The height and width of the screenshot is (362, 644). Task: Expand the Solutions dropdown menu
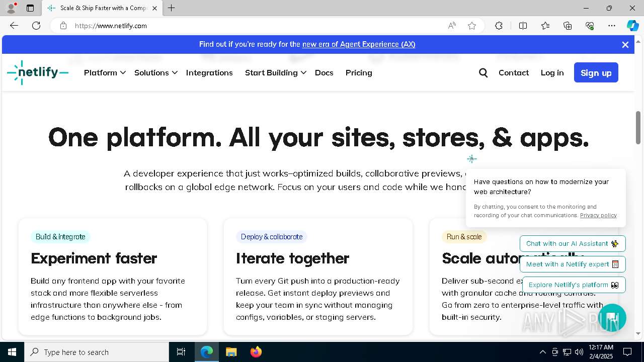pos(156,73)
